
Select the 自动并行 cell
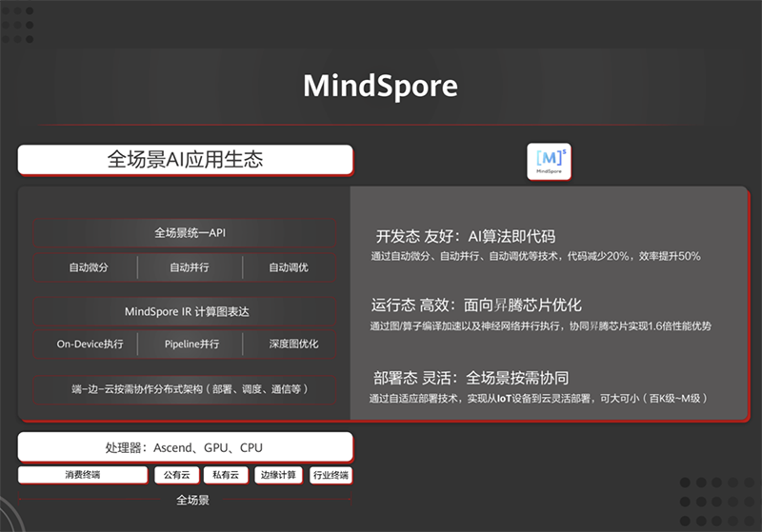click(190, 267)
